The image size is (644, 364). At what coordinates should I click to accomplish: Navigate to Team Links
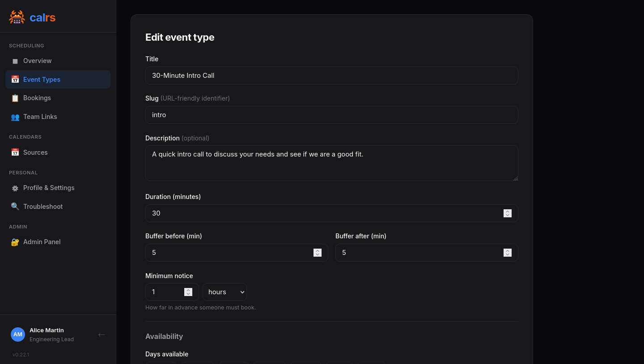pos(40,117)
